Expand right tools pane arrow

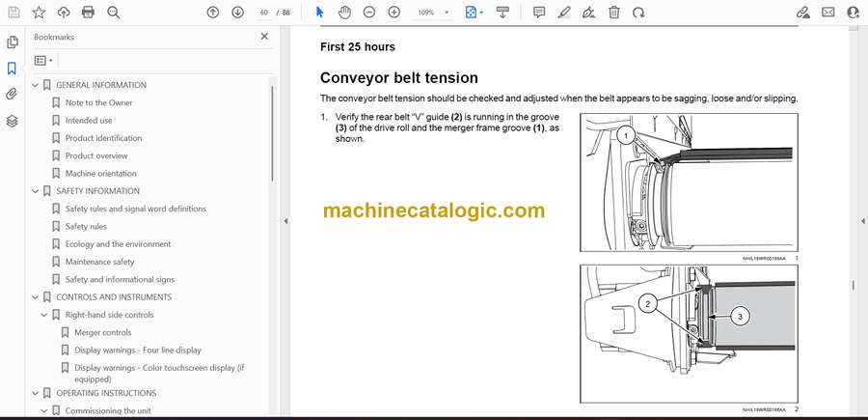pyautogui.click(x=862, y=221)
